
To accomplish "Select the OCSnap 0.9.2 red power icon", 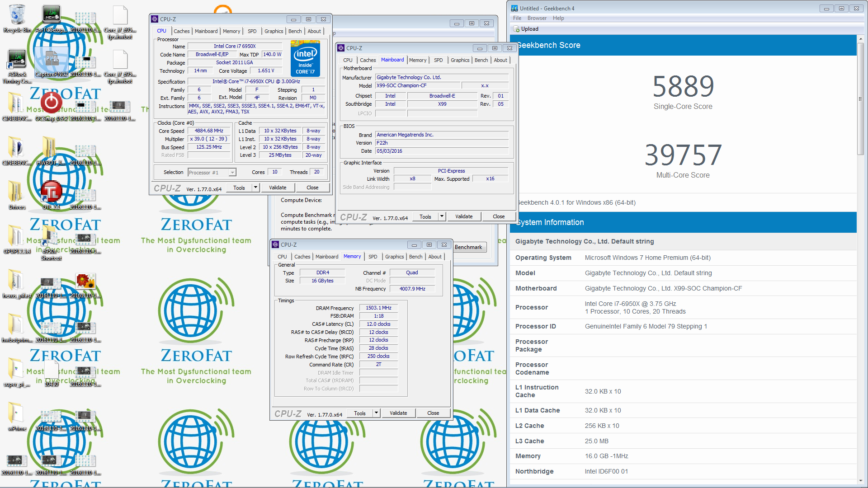I will point(51,103).
